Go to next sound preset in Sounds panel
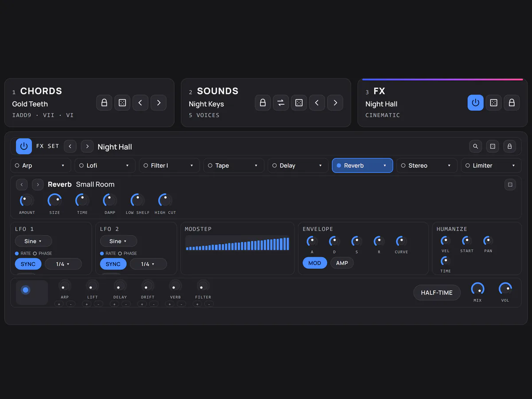Viewport: 532px width, 399px height. coord(335,103)
